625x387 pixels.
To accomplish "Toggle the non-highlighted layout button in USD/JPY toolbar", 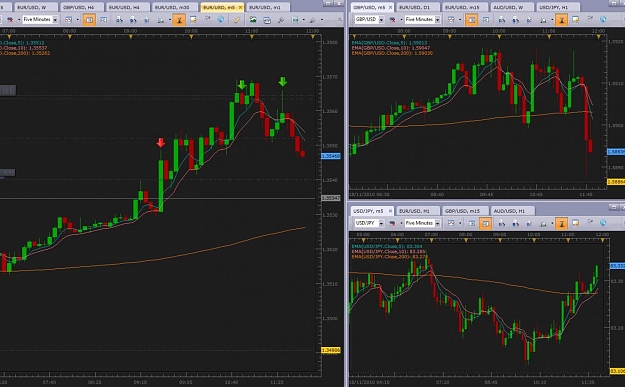I will [x=472, y=223].
